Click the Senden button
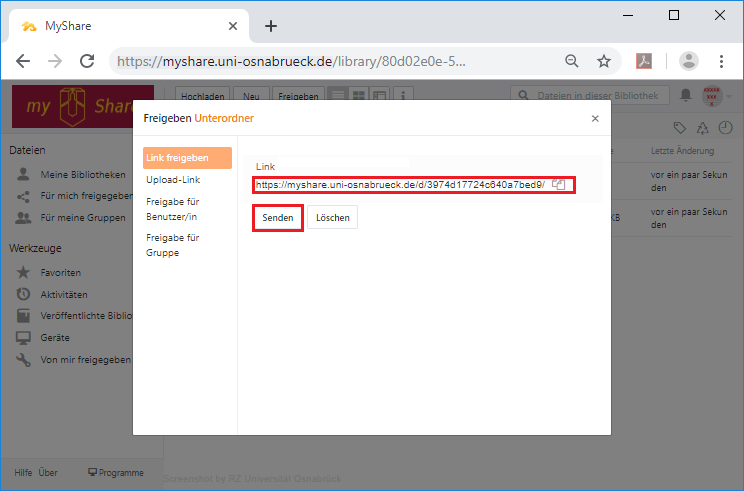744x491 pixels. point(278,217)
